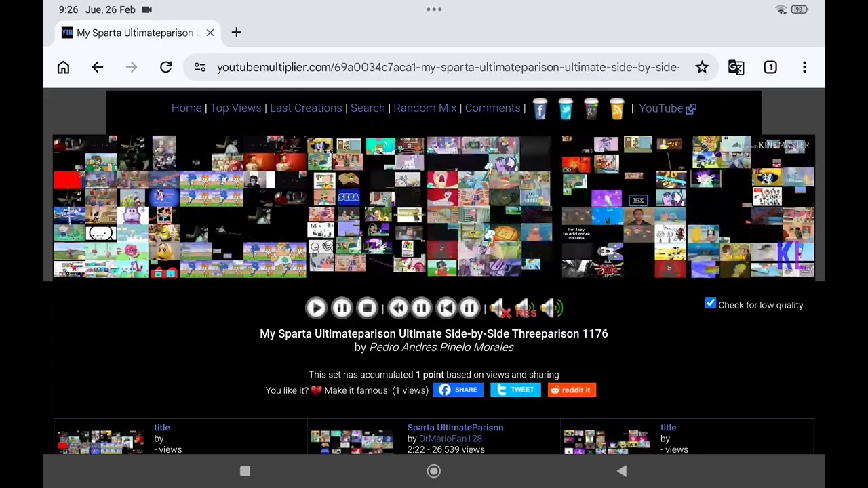Screen dimensions: 868x488
Task: Open the YouTube external link
Action: (x=667, y=108)
